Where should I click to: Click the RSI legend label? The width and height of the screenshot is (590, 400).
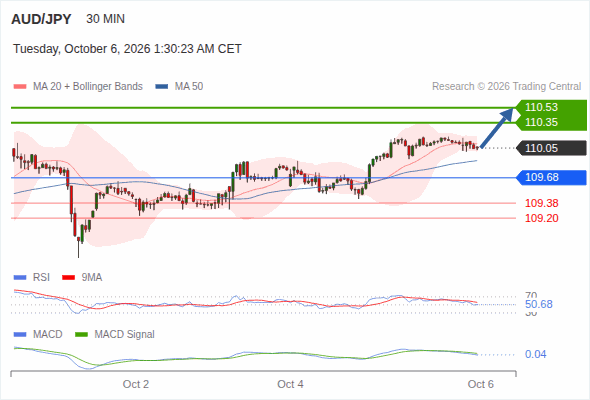pyautogui.click(x=41, y=278)
